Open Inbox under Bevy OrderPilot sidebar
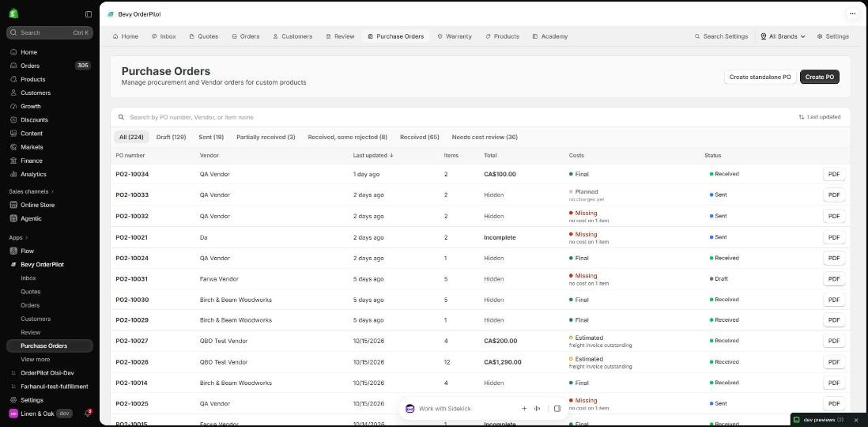Viewport: 868px width, 427px height. [28, 278]
